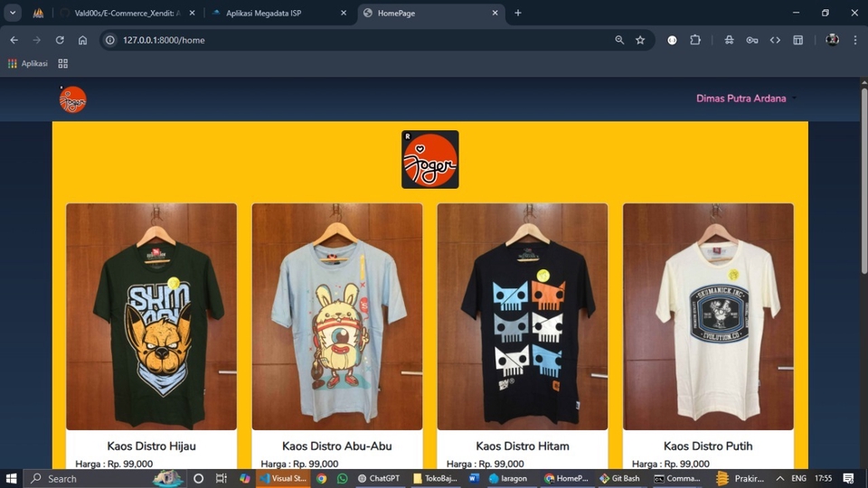View site information icon in address bar
Viewport: 868px width, 488px height.
click(x=110, y=40)
